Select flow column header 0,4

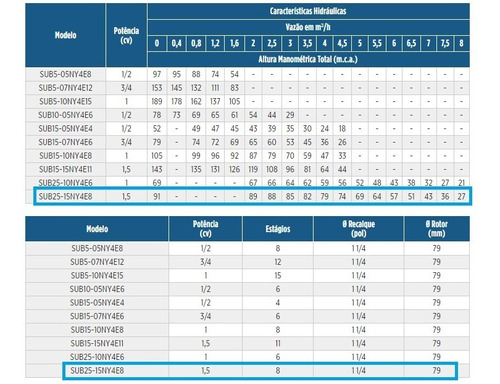176,43
